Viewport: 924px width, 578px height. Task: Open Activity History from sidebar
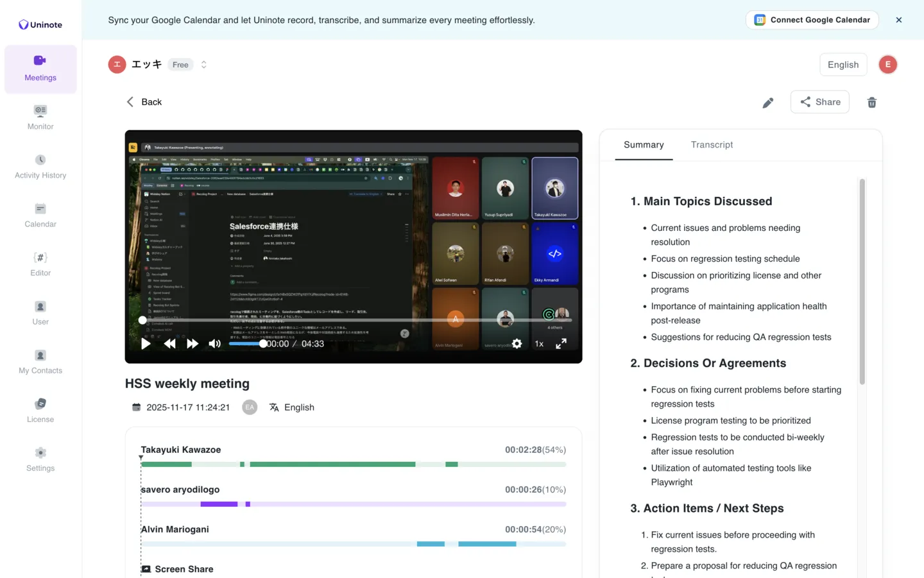click(x=40, y=166)
